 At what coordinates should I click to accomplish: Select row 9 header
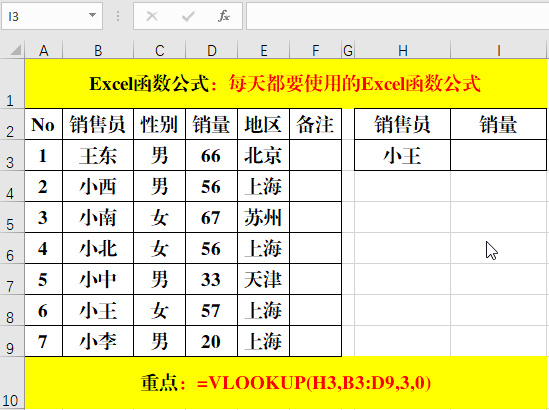click(12, 341)
